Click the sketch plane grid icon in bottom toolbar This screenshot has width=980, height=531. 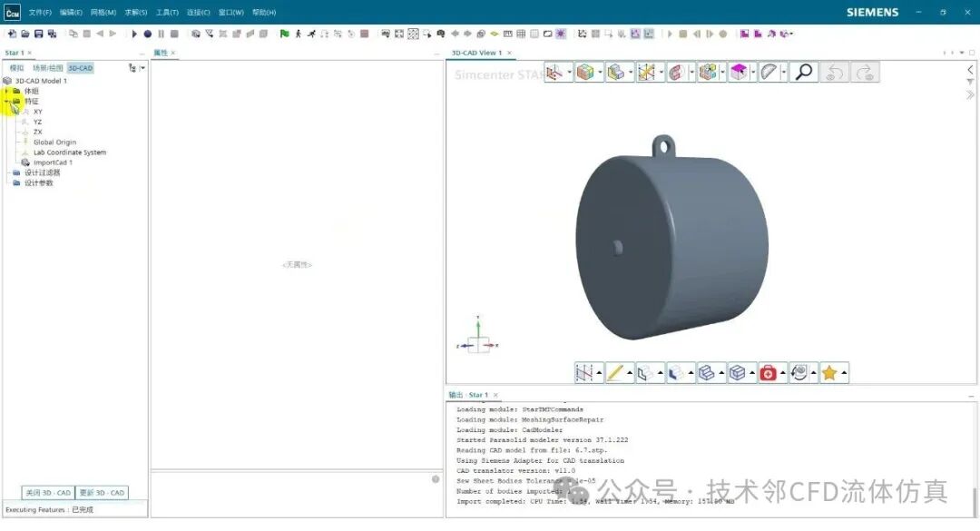click(x=584, y=373)
